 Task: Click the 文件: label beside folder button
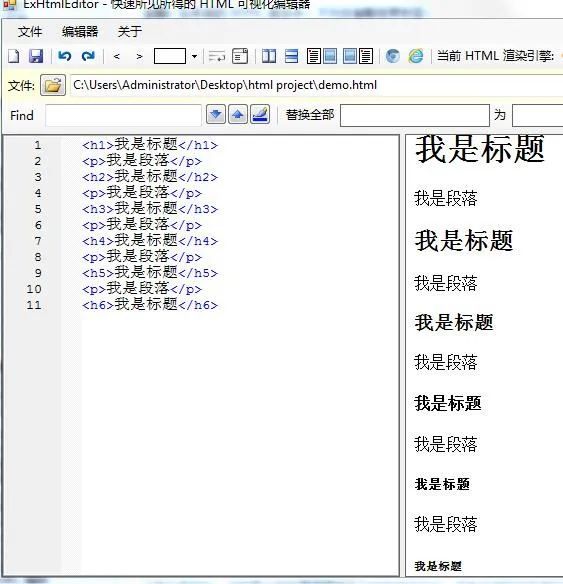coord(21,86)
